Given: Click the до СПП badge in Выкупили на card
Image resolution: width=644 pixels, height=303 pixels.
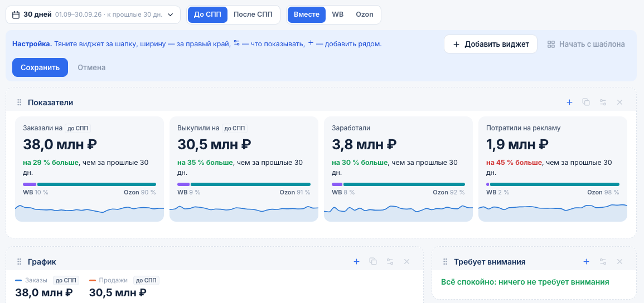Looking at the screenshot, I should [235, 128].
